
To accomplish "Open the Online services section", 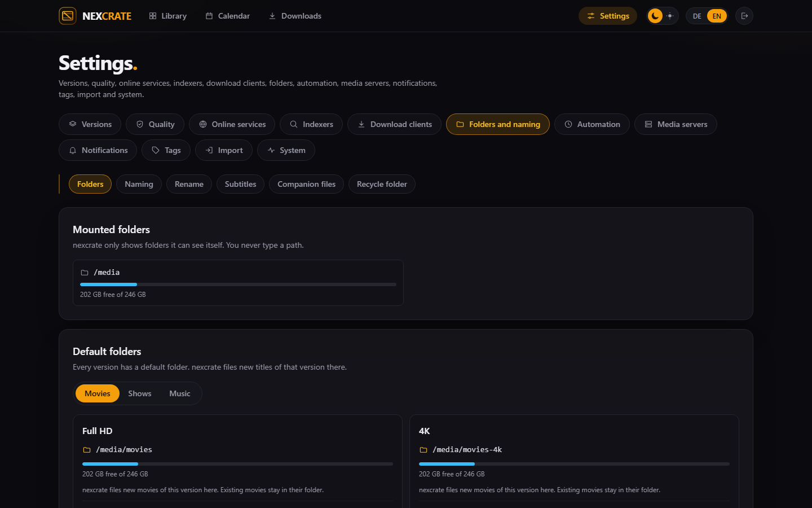I will [x=232, y=124].
